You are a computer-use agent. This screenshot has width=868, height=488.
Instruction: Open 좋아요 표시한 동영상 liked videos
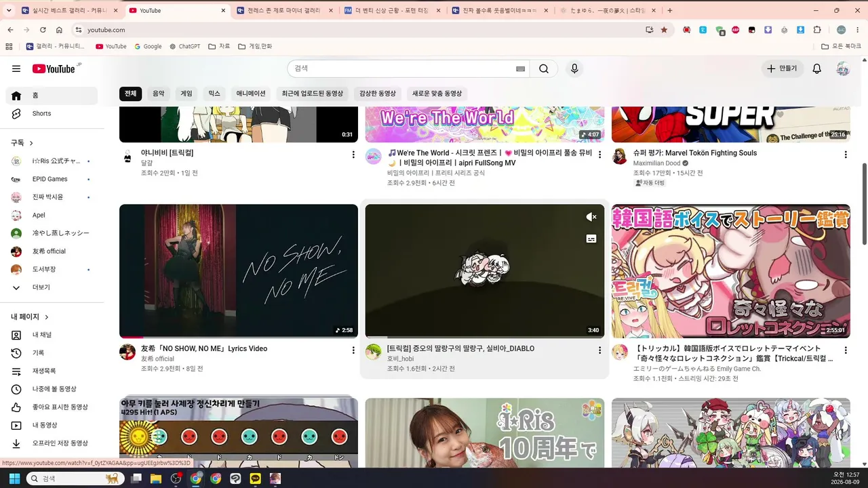click(x=52, y=407)
